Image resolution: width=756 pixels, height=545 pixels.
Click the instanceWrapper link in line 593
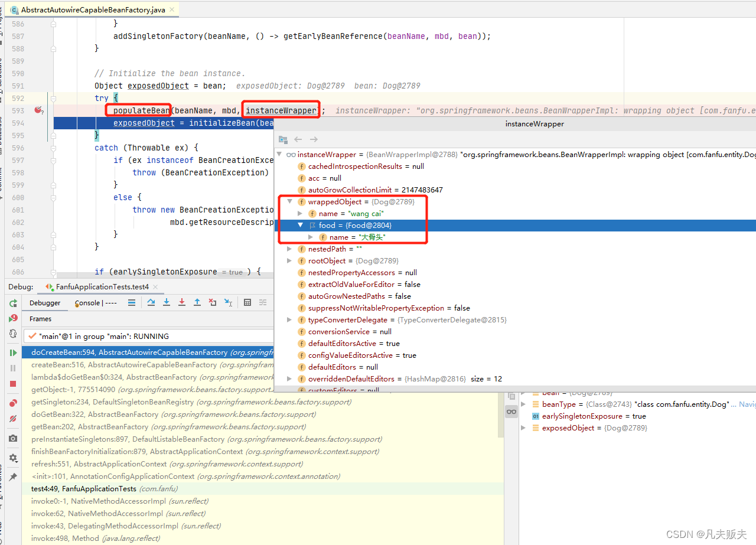(x=281, y=110)
